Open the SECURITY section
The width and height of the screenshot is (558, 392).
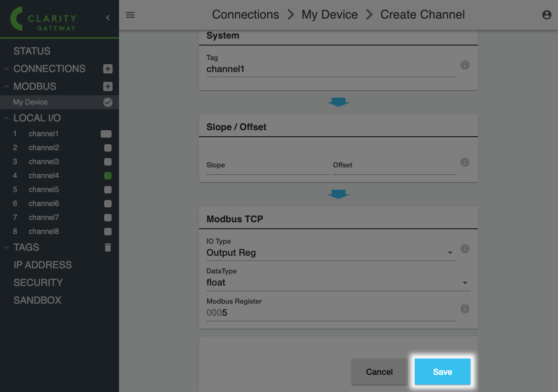38,283
